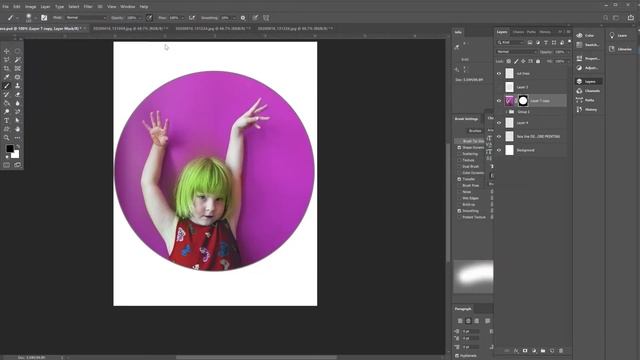The image size is (640, 360).
Task: Show the Layer 3 layer
Action: [499, 87]
